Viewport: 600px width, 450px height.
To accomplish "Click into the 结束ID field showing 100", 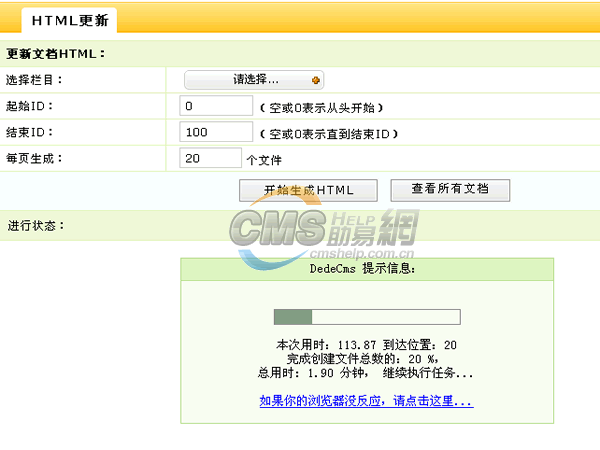I will (216, 132).
